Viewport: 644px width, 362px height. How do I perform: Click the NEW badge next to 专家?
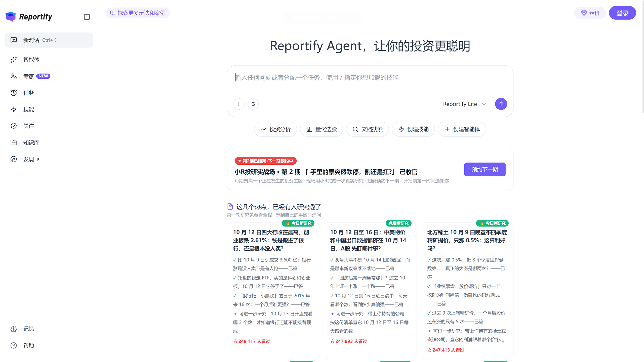click(43, 76)
